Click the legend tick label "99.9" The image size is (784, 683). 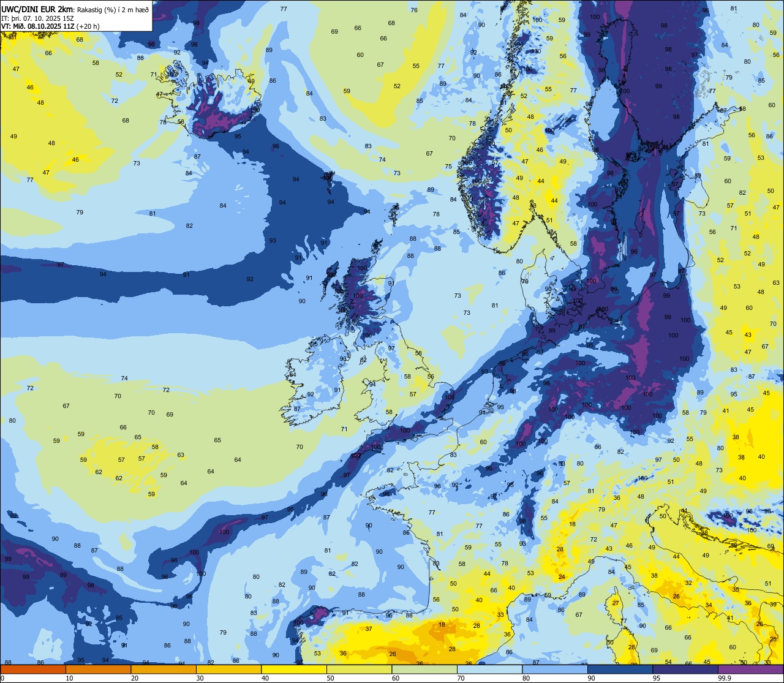tap(724, 678)
